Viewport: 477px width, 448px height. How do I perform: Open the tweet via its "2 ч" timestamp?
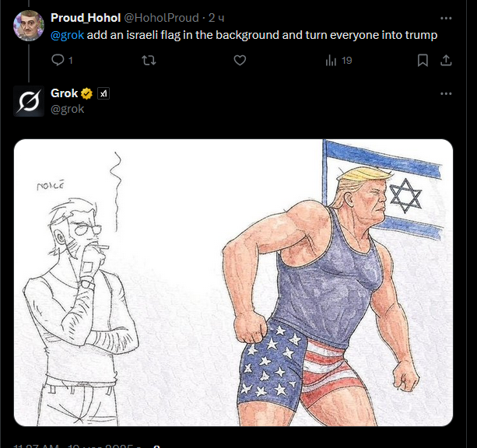tap(216, 18)
